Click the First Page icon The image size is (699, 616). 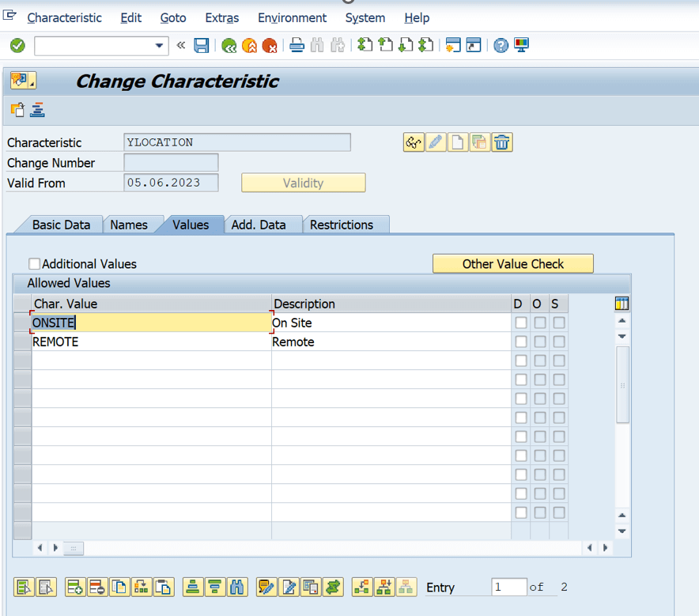point(365,45)
